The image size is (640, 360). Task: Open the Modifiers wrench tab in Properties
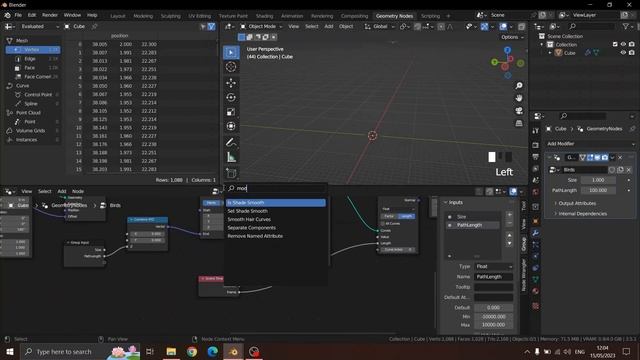point(536,233)
